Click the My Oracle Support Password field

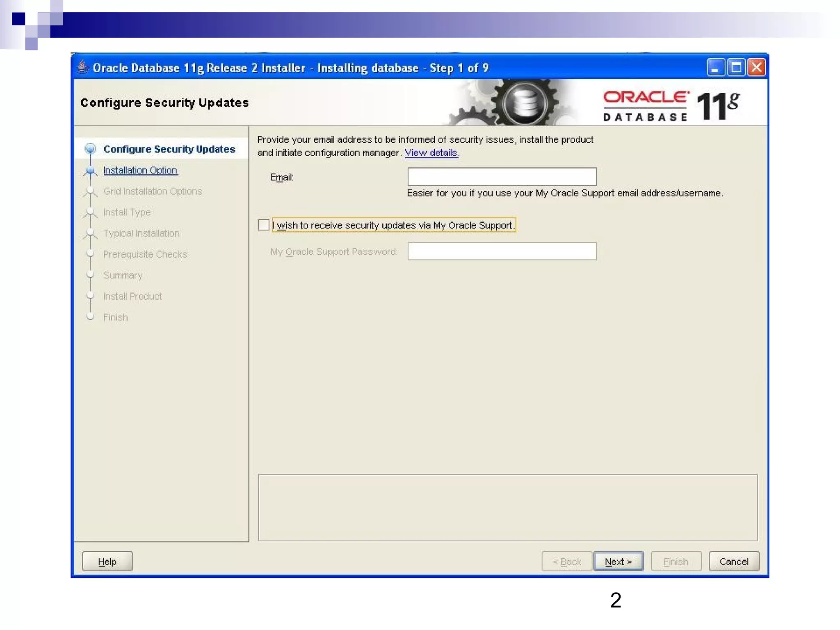pyautogui.click(x=502, y=251)
